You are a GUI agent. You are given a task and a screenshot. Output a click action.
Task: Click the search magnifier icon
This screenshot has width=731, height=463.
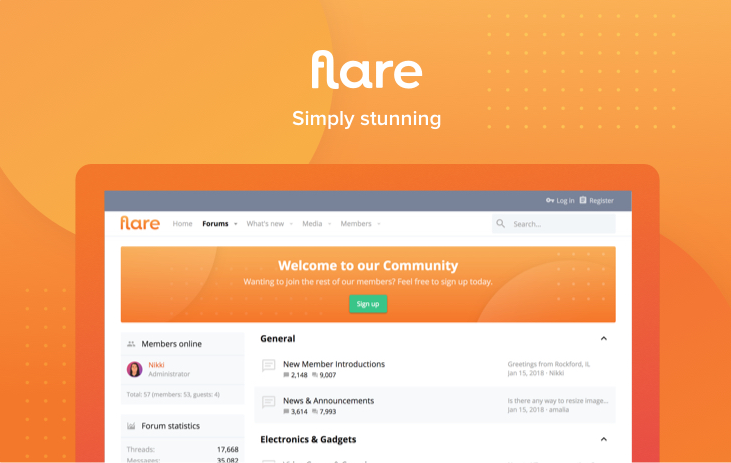[501, 224]
